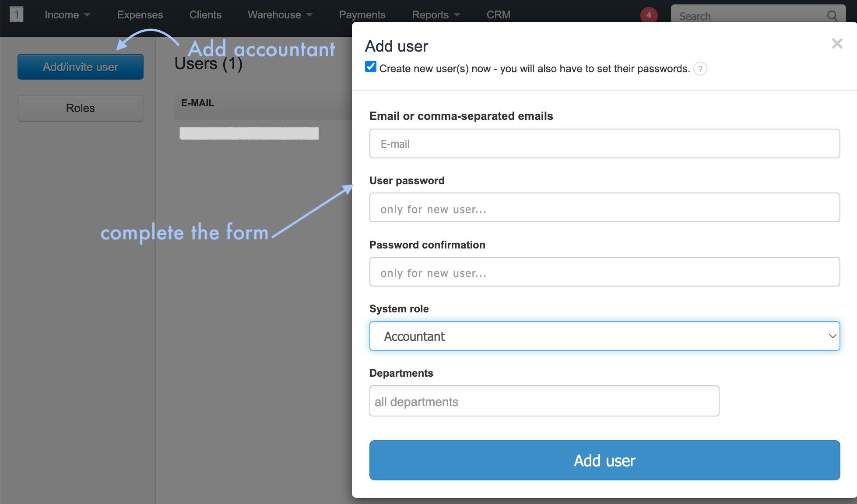Open the CRM section

coord(498,15)
